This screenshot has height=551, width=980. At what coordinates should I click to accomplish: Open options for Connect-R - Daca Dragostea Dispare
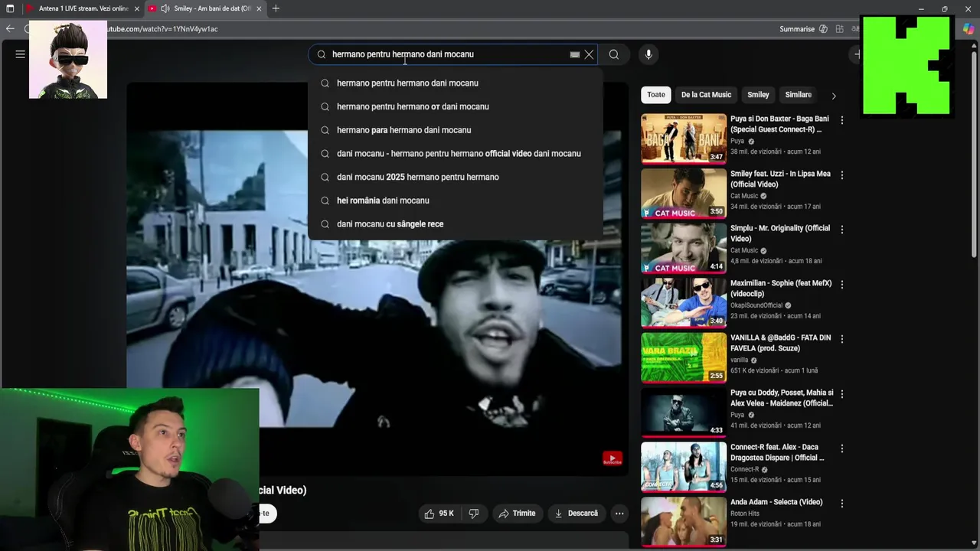pos(842,448)
